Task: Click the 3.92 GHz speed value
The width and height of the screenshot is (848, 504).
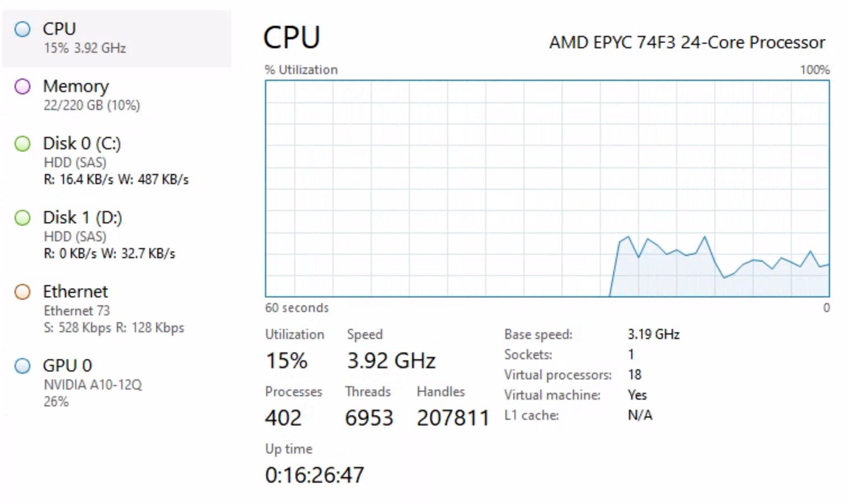Action: point(391,361)
